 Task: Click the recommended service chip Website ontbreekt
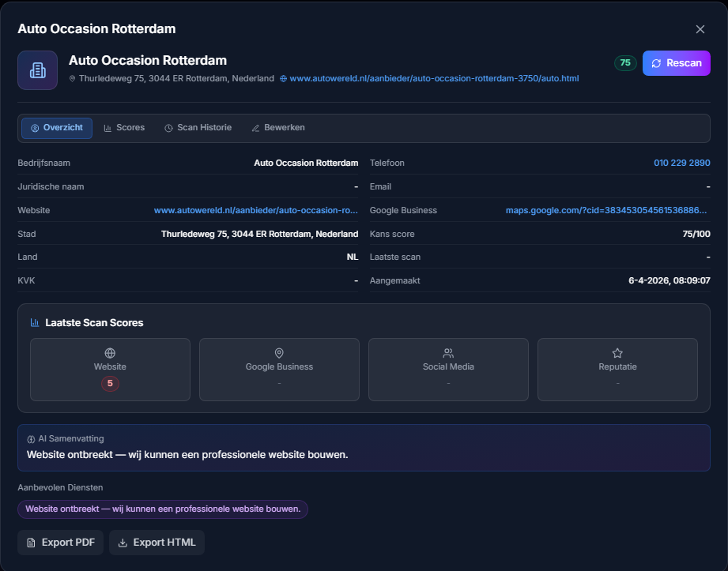pos(163,509)
